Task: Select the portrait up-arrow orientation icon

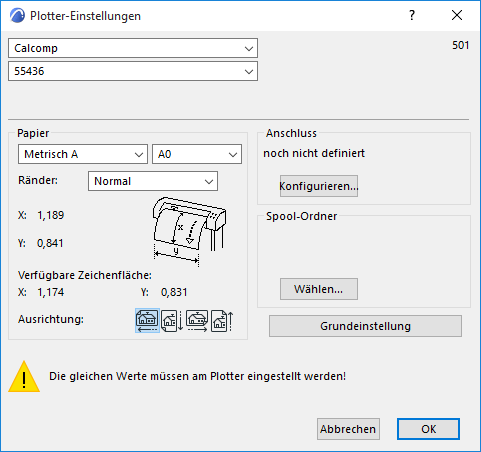Action: tap(222, 321)
